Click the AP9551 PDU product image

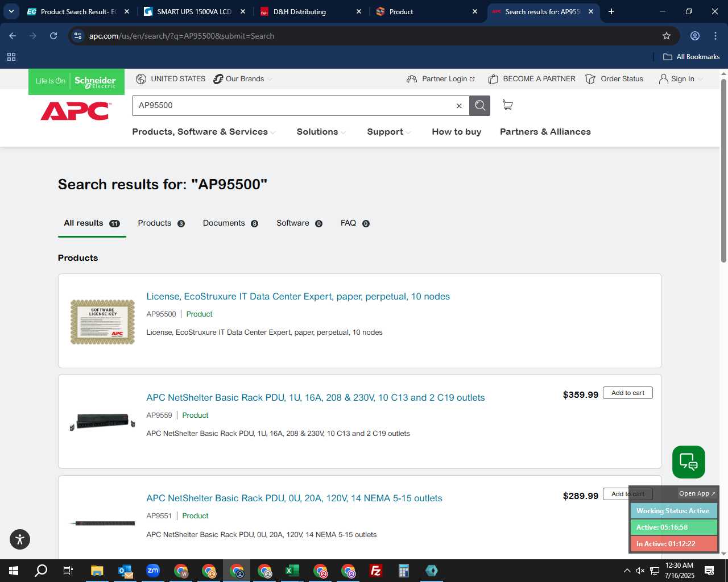tap(102, 523)
